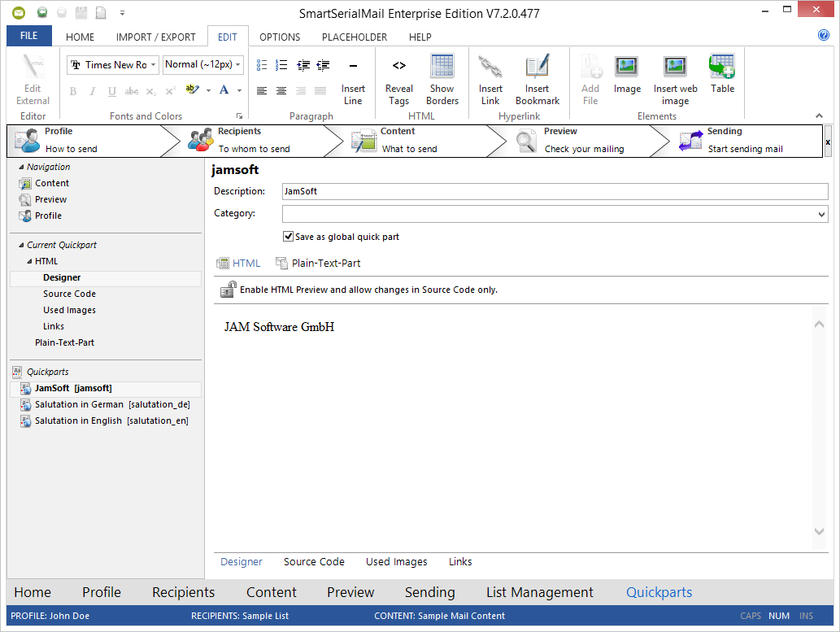Collapse the ribbon with the chevron

(819, 116)
